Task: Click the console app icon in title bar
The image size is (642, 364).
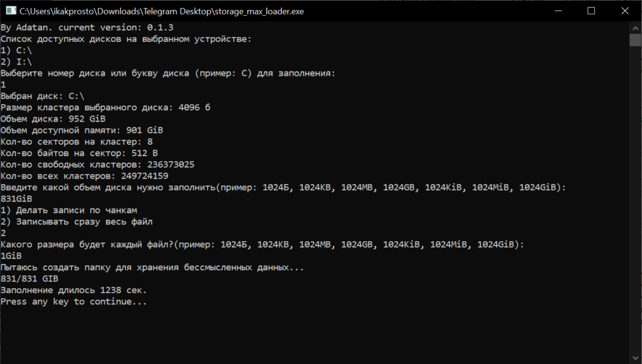Action: [11, 11]
